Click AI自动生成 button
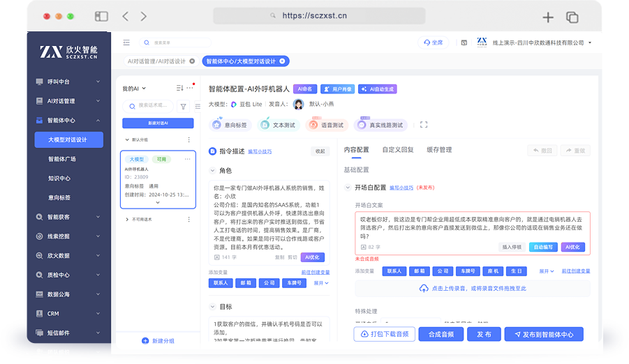The width and height of the screenshot is (629, 364). [x=378, y=89]
